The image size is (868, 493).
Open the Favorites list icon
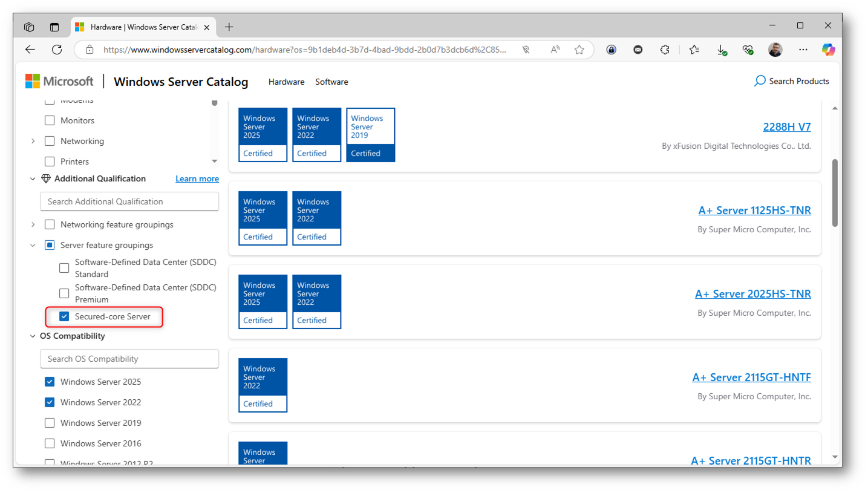tap(694, 50)
